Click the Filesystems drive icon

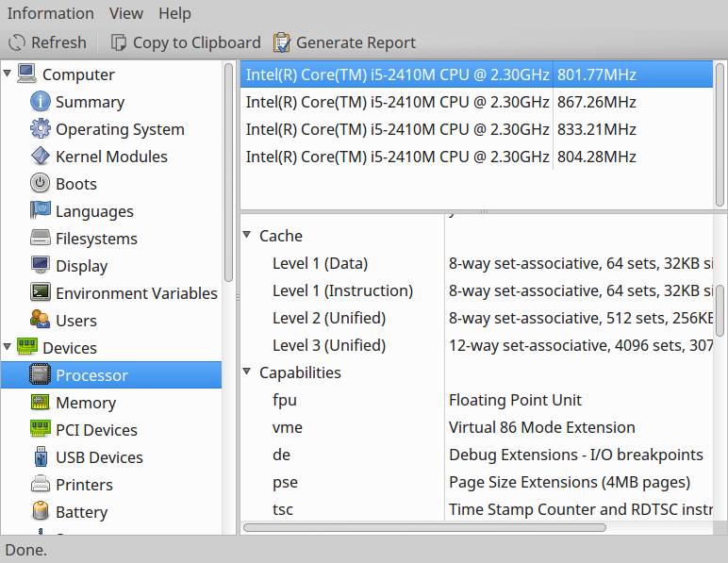[41, 238]
